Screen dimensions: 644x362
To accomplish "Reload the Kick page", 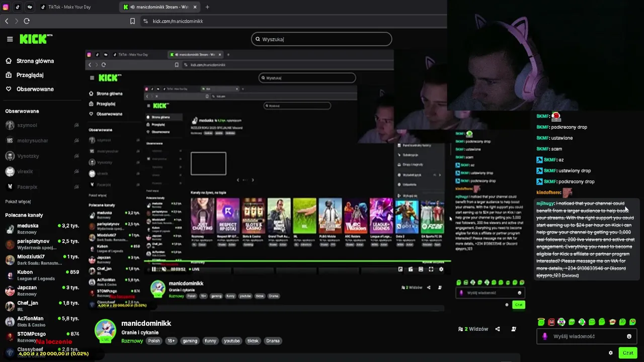I will tap(27, 21).
